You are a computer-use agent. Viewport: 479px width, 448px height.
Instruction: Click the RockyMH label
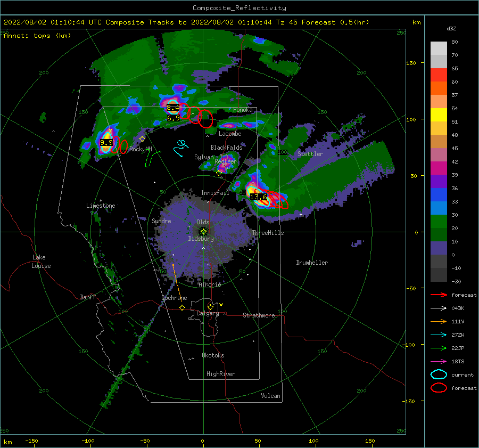141,149
